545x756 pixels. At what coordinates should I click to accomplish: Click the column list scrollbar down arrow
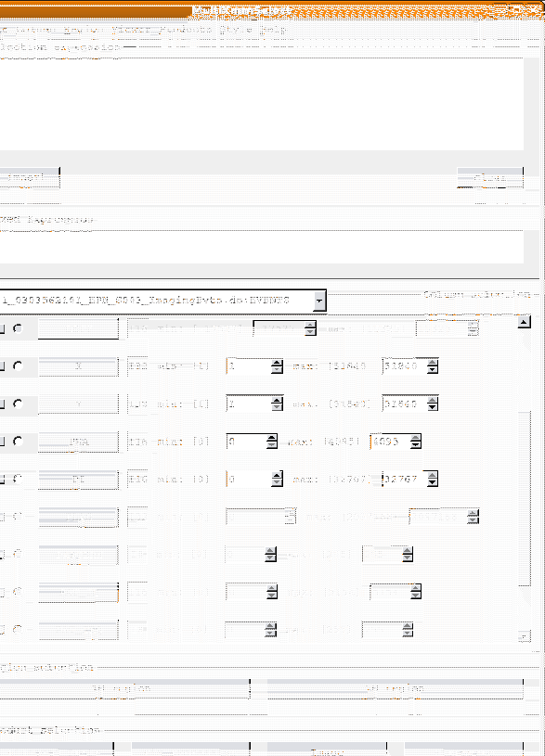click(x=525, y=636)
